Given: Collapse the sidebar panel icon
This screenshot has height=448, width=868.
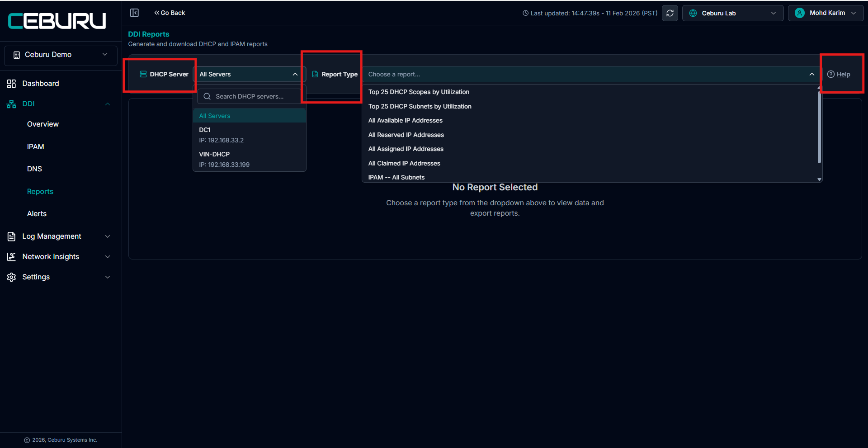Looking at the screenshot, I should tap(134, 13).
